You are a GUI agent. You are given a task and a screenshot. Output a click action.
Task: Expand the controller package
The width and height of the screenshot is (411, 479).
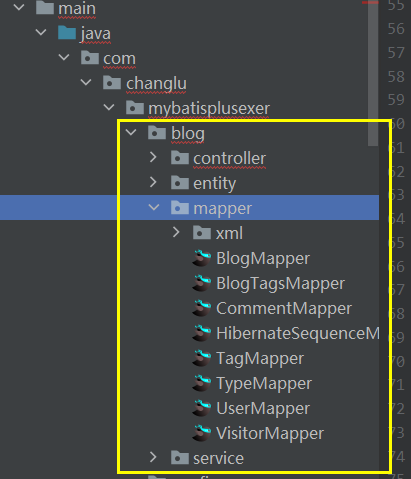153,157
